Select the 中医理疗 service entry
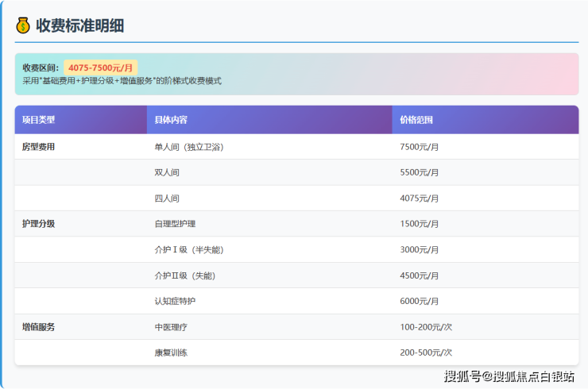Screen dimensions: 588x389 [x=171, y=326]
